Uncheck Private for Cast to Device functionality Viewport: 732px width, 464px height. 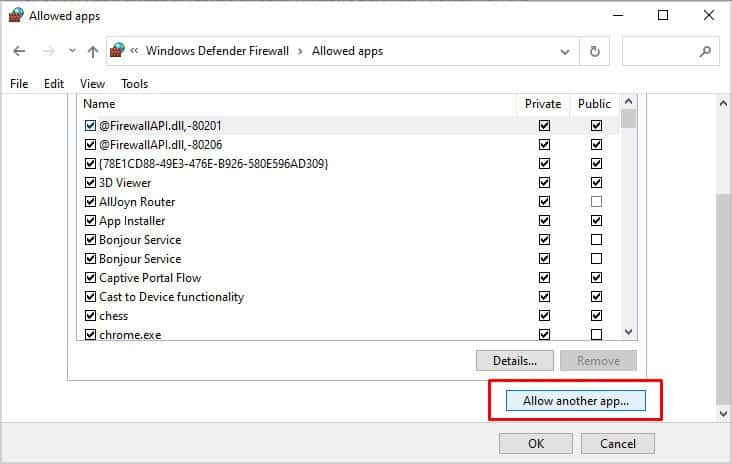pyautogui.click(x=544, y=296)
